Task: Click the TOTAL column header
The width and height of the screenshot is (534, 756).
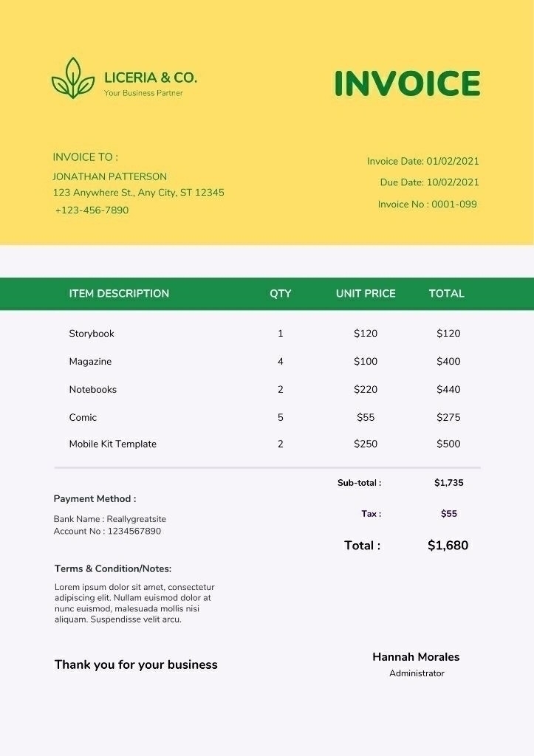Action: click(446, 293)
